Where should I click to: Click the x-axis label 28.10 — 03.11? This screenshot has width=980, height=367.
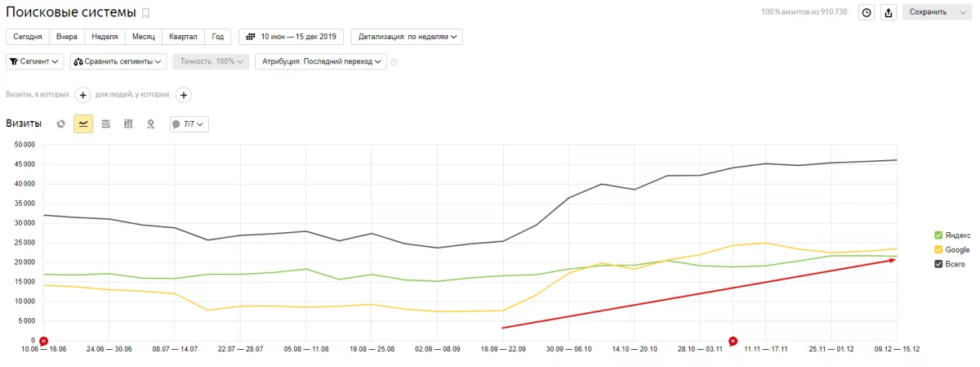tap(700, 349)
